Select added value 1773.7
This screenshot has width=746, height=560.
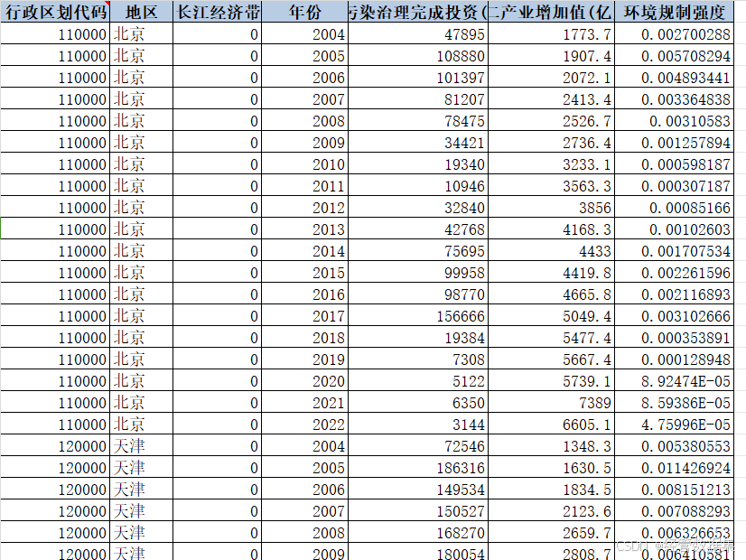[x=552, y=33]
